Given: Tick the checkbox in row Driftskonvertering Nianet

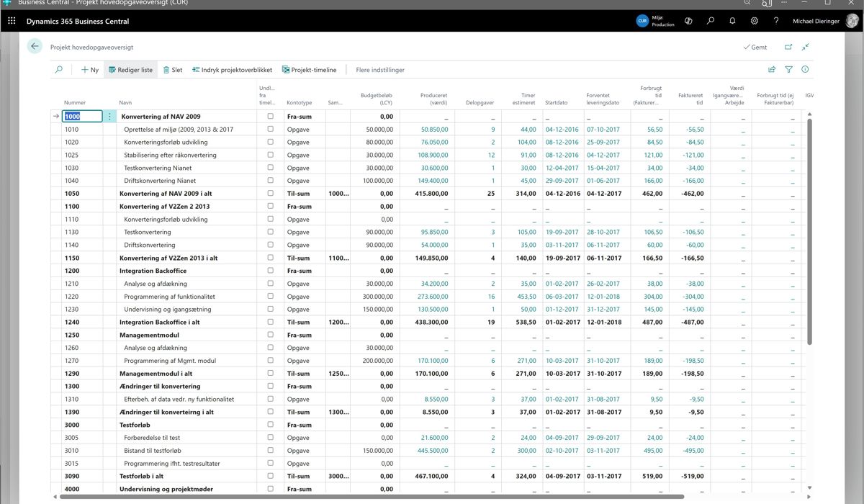Looking at the screenshot, I should coord(270,180).
